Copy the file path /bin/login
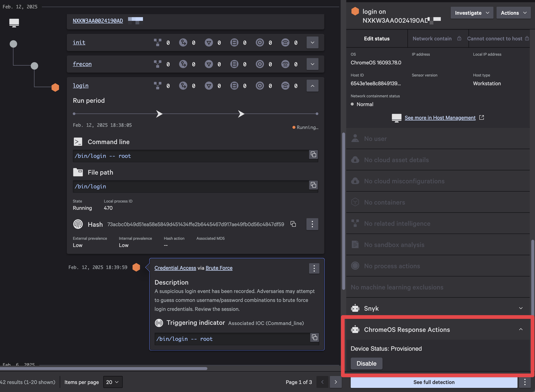Viewport: 535px width, 392px height. pyautogui.click(x=313, y=185)
